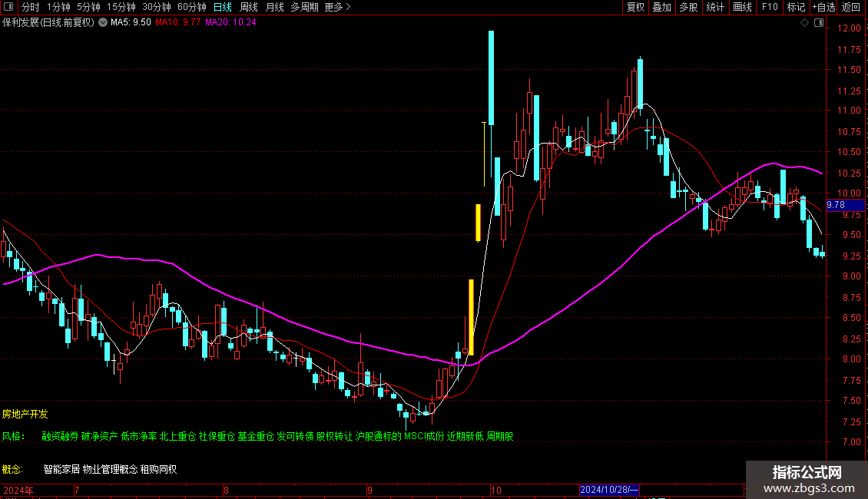Click the 社保重仓 style tag

pos(217,437)
